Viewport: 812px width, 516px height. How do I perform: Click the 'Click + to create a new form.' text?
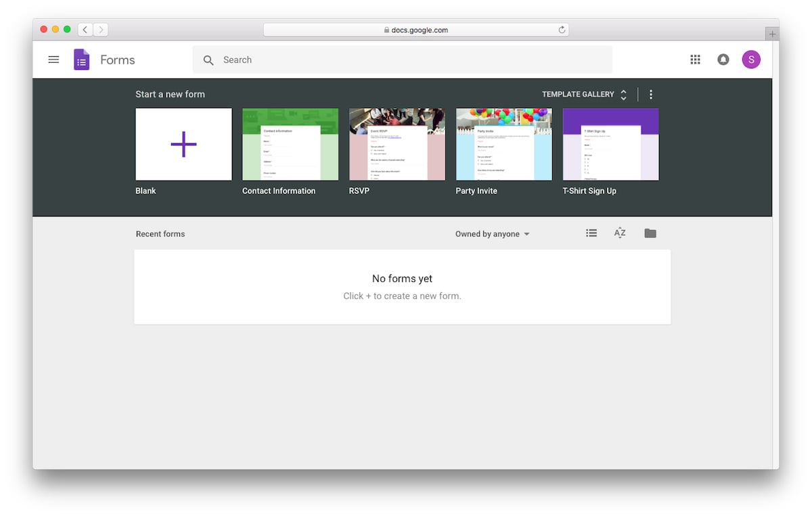coord(402,296)
